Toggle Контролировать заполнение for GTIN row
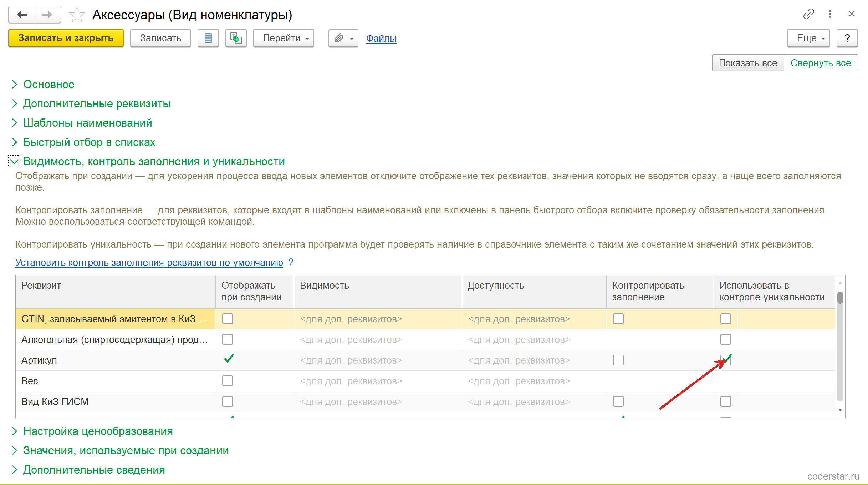This screenshot has width=868, height=485. tap(618, 319)
